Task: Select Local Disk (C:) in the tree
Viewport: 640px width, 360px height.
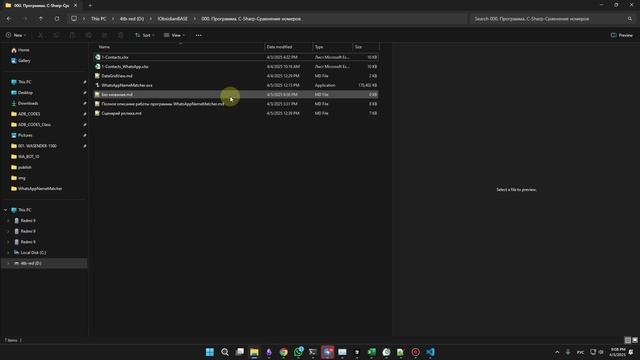Action: click(x=33, y=253)
